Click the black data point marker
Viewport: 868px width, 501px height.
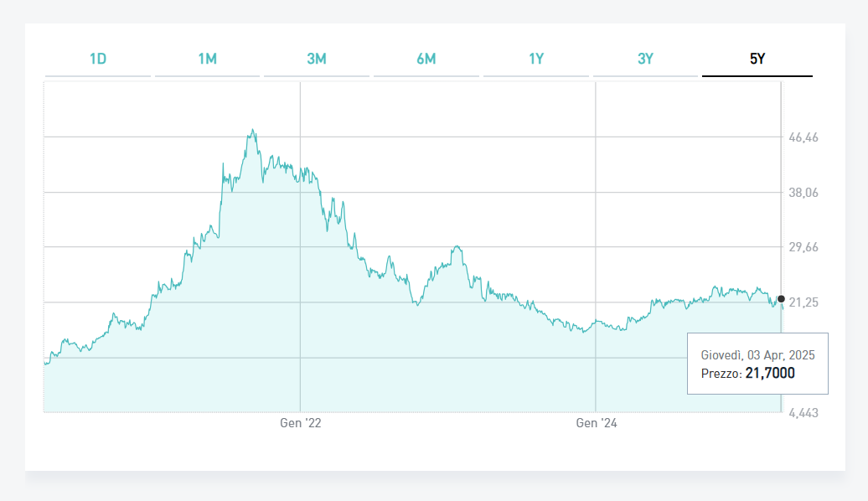point(781,299)
